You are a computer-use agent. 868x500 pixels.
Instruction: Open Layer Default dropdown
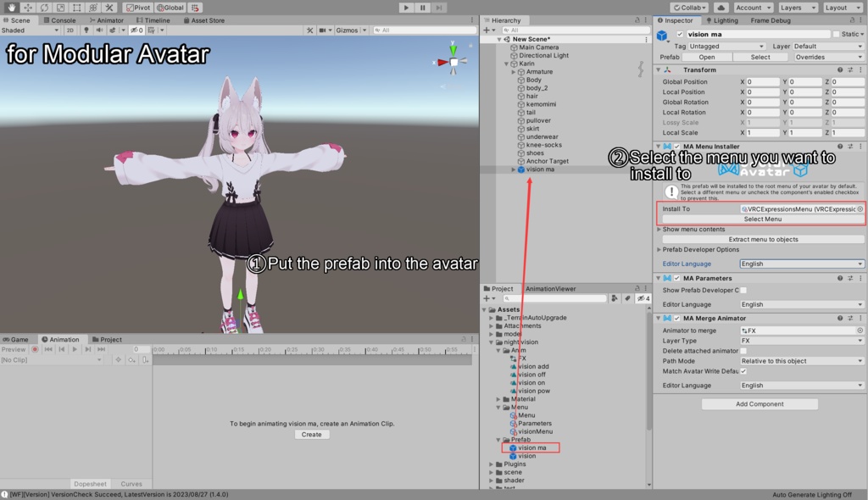[827, 46]
